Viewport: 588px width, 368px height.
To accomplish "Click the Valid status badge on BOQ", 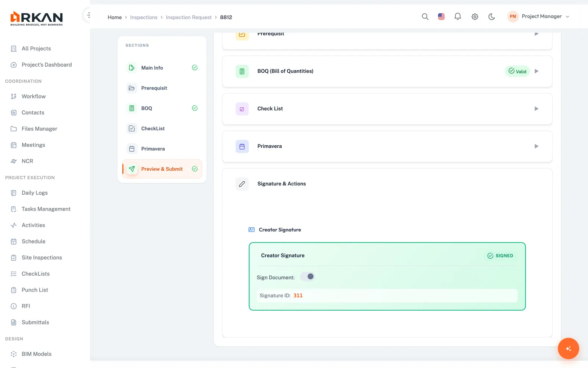I will [517, 71].
